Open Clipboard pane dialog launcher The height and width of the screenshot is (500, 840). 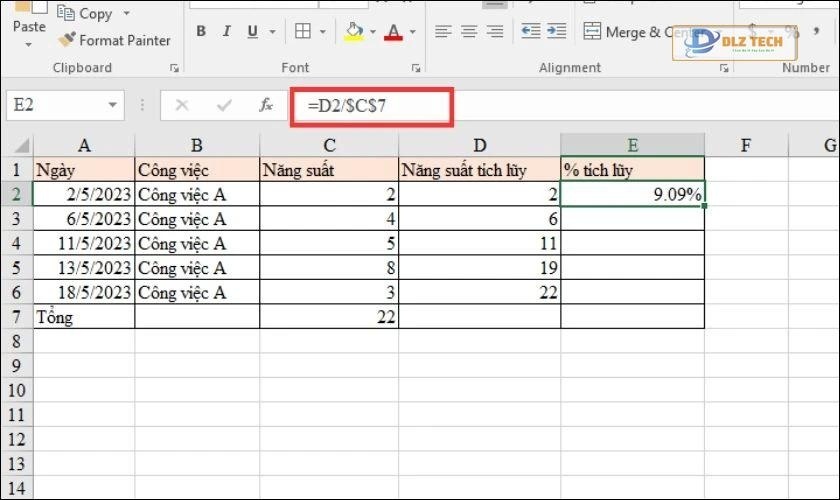click(x=174, y=68)
